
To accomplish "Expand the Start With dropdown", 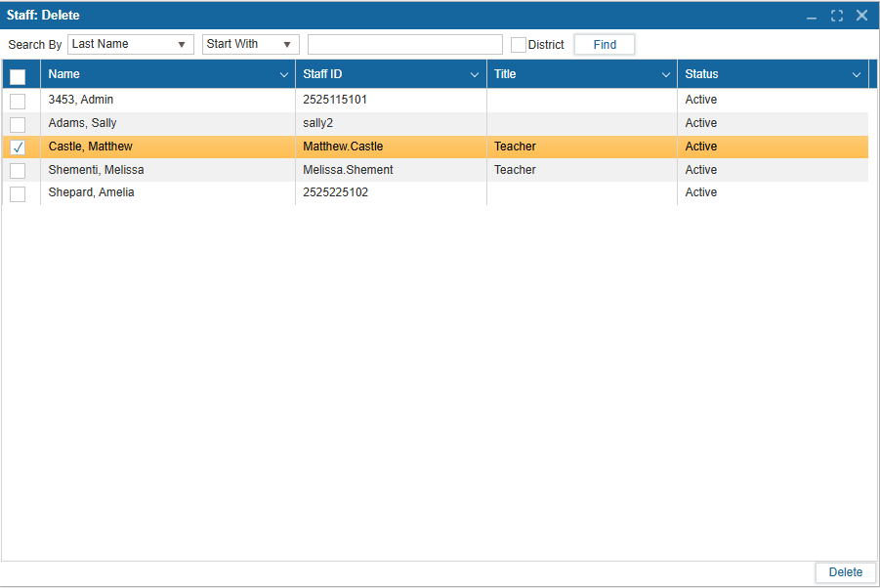I will click(x=250, y=45).
